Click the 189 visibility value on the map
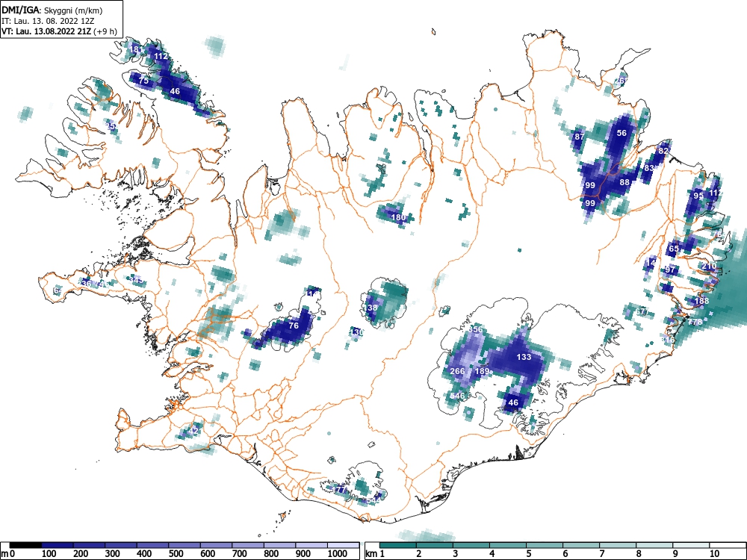747x560 pixels. tap(483, 371)
